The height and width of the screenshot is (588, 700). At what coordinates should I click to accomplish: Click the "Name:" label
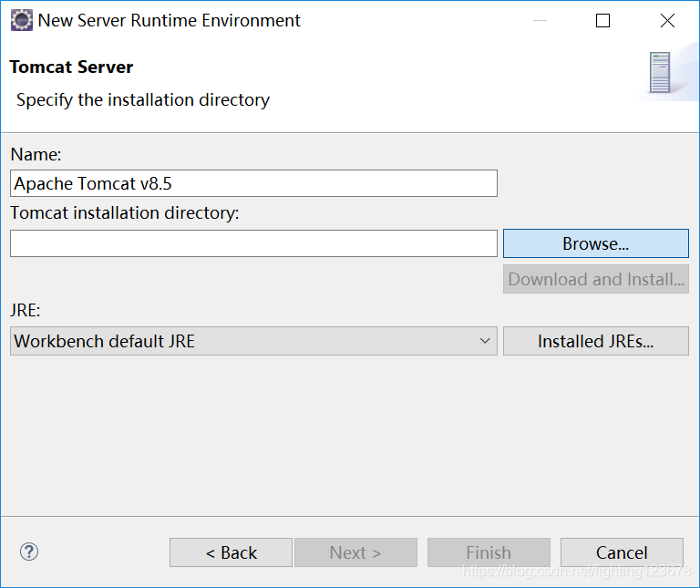[x=36, y=154]
